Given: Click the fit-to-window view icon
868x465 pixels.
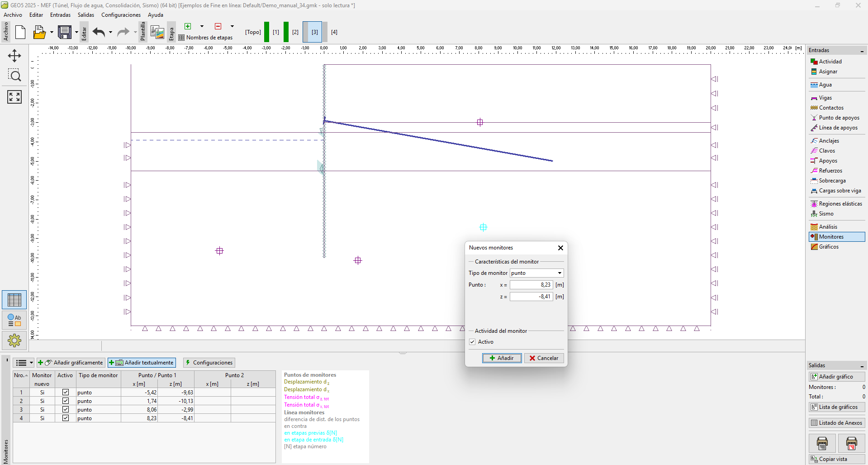Looking at the screenshot, I should pos(14,96).
